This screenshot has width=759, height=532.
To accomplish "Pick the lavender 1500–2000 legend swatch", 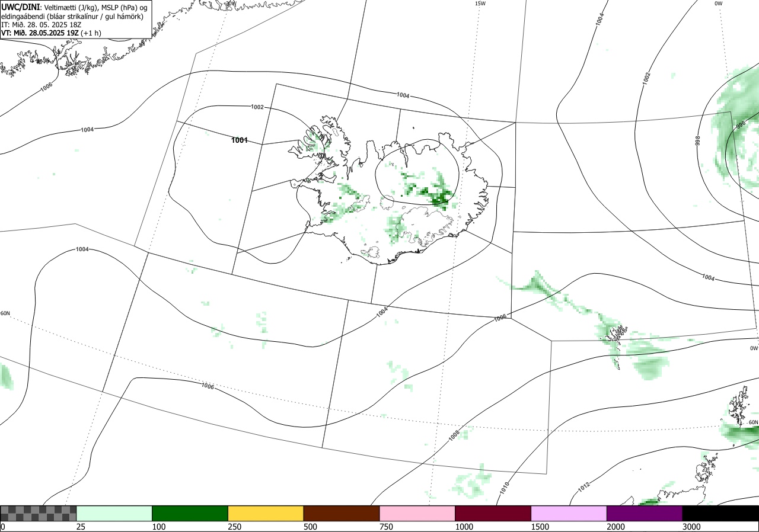I will click(x=569, y=513).
